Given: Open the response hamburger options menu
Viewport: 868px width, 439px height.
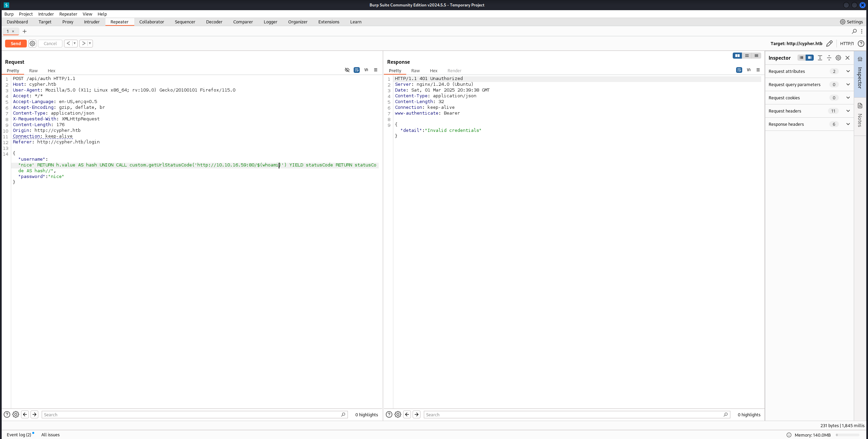Looking at the screenshot, I should tap(758, 70).
